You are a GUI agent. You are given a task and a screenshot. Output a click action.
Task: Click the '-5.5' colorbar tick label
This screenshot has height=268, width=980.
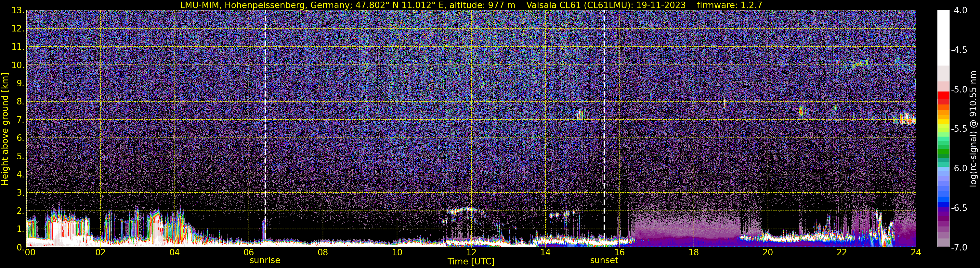click(x=959, y=129)
